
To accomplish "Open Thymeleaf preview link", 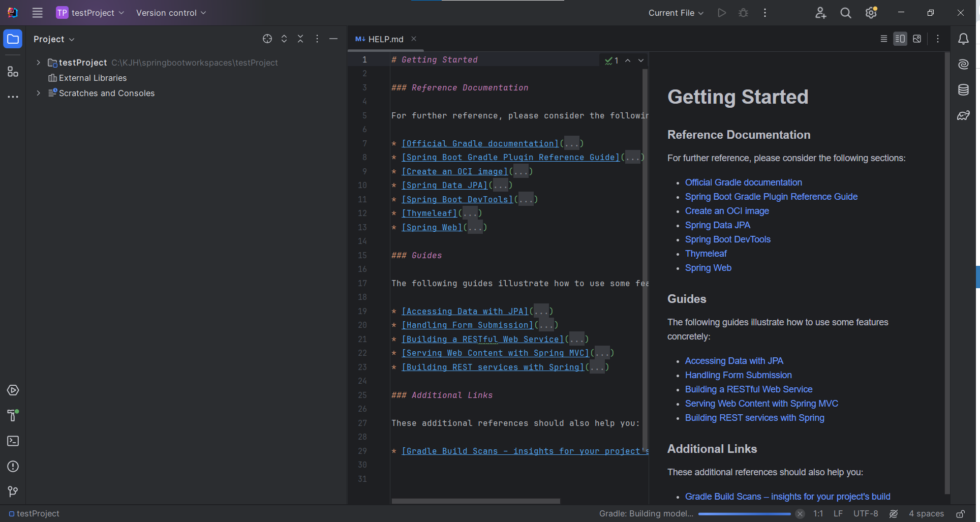I will tap(706, 254).
